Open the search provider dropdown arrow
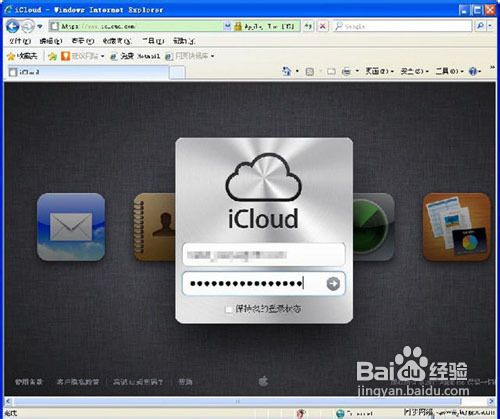 [x=490, y=26]
